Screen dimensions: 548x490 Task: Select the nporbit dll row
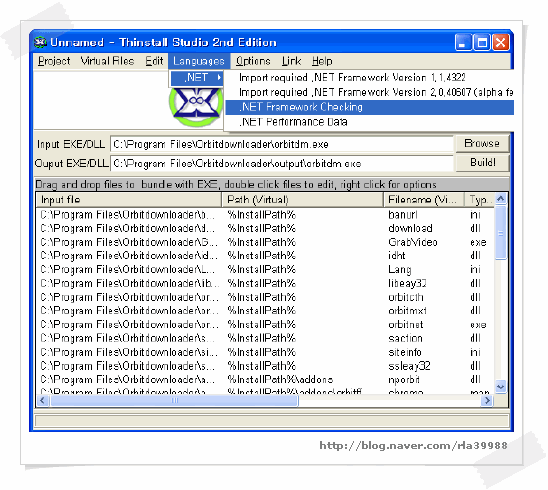pyautogui.click(x=265, y=380)
